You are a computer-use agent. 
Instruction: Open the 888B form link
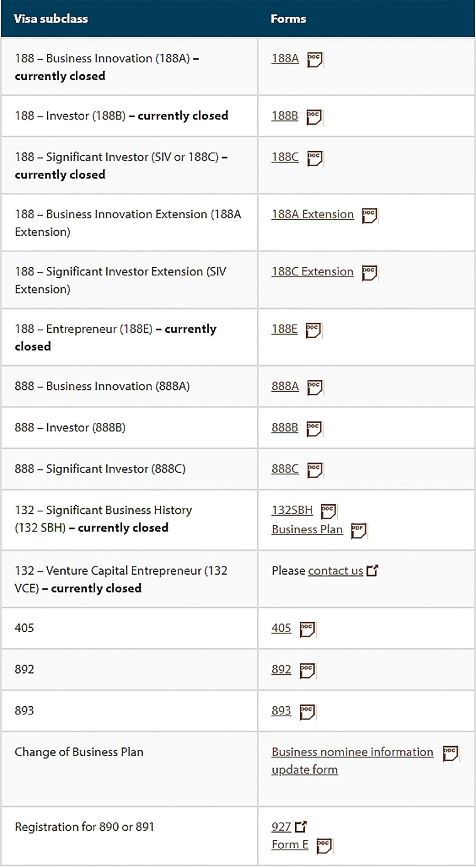pyautogui.click(x=284, y=428)
